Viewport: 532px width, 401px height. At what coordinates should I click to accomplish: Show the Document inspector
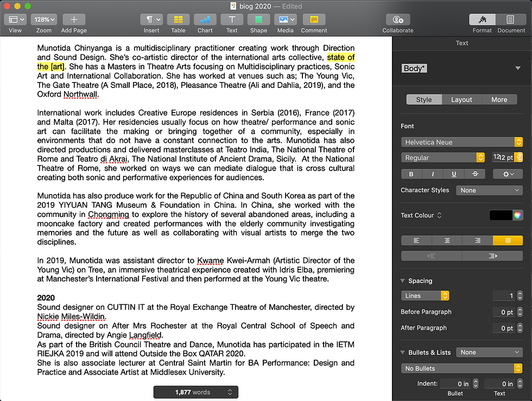[x=510, y=20]
